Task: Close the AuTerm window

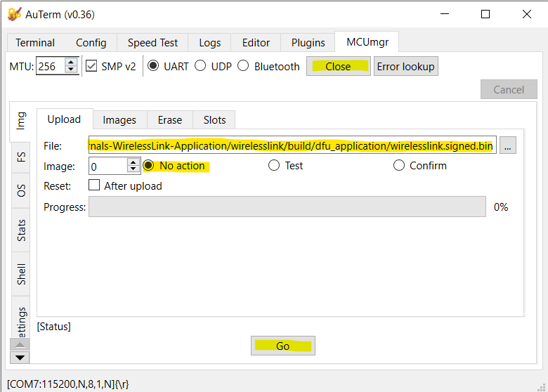Action: tap(527, 14)
